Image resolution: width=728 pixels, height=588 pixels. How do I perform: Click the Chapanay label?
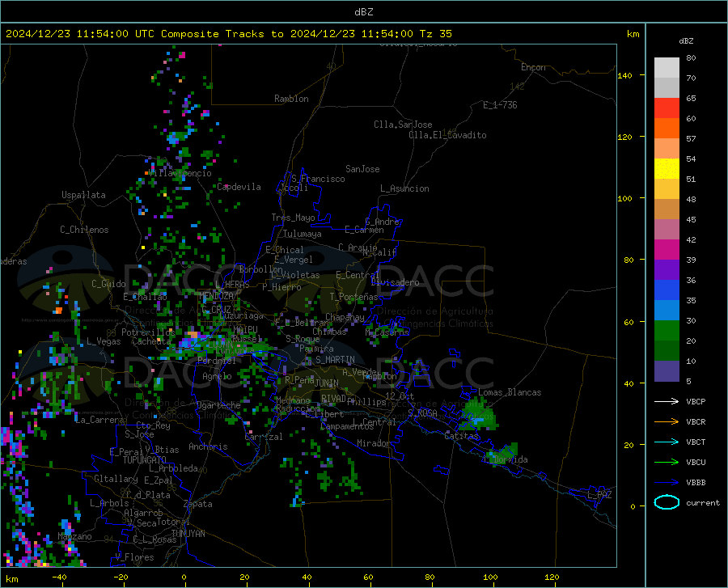(345, 317)
